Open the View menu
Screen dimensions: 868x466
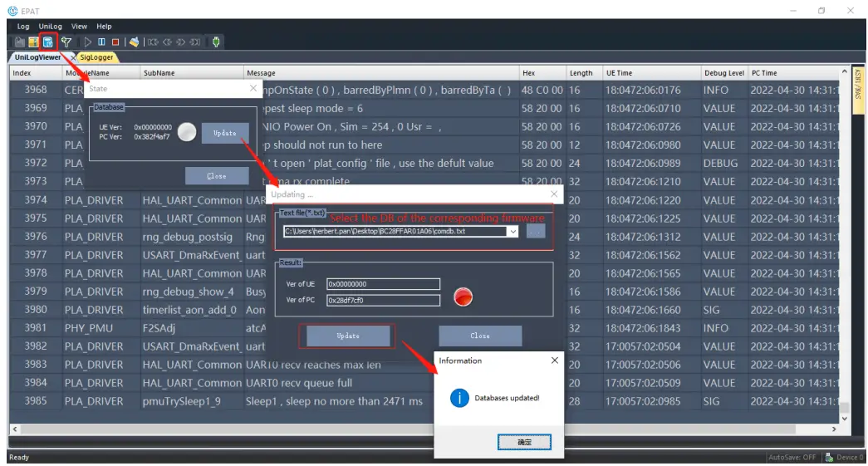coord(79,26)
